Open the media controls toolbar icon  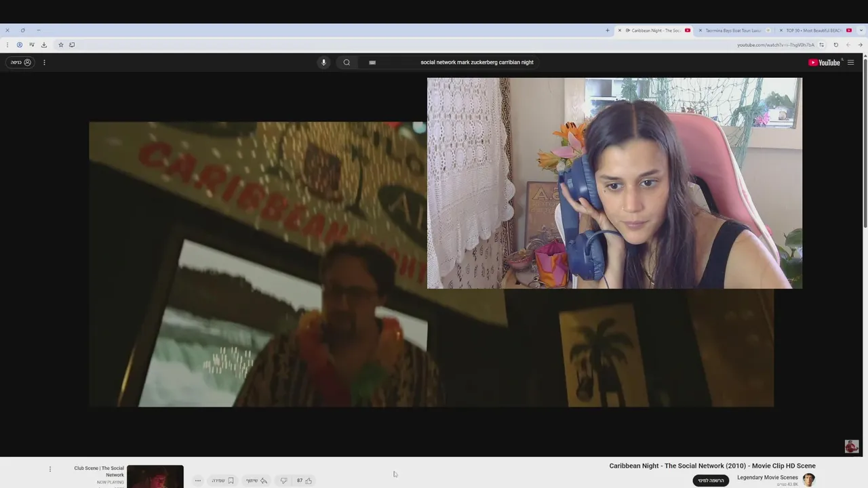[32, 45]
